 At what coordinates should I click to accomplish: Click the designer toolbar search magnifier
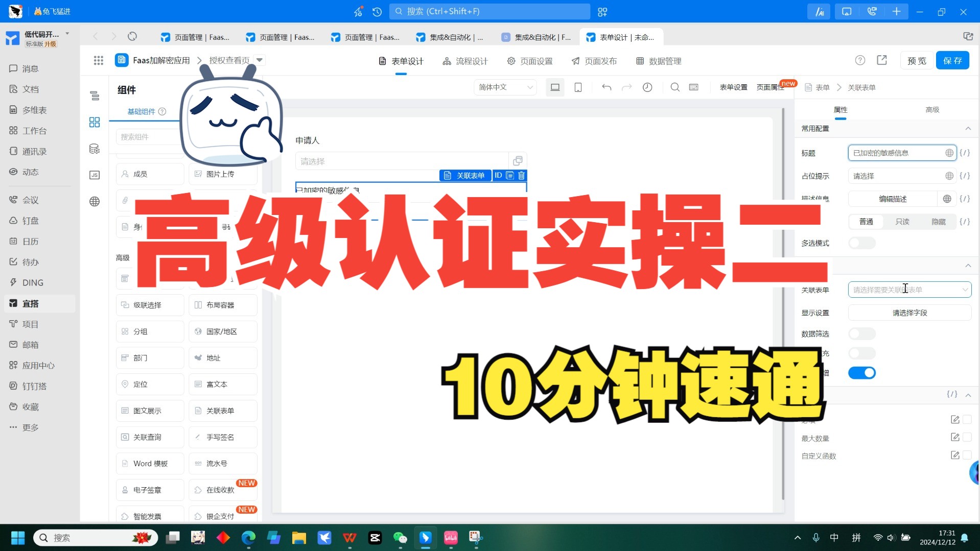(x=675, y=87)
